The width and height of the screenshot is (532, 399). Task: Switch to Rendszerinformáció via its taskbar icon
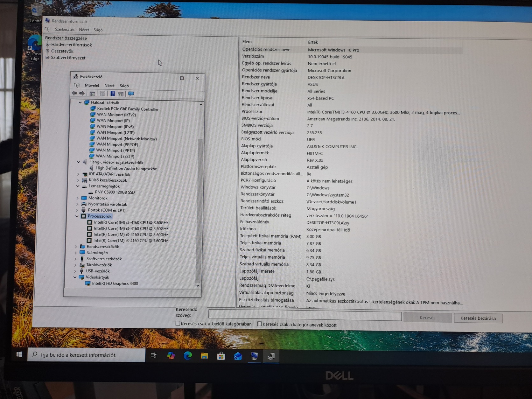254,356
